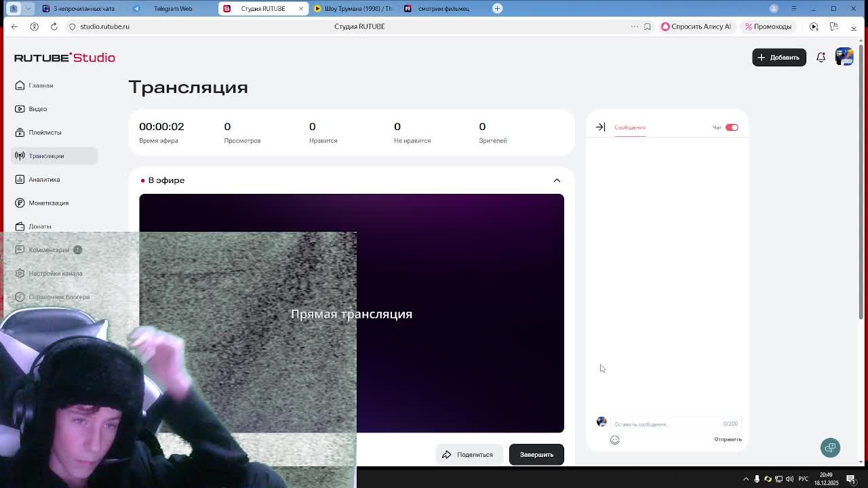
Task: Open network icon in system tray
Action: 778,479
